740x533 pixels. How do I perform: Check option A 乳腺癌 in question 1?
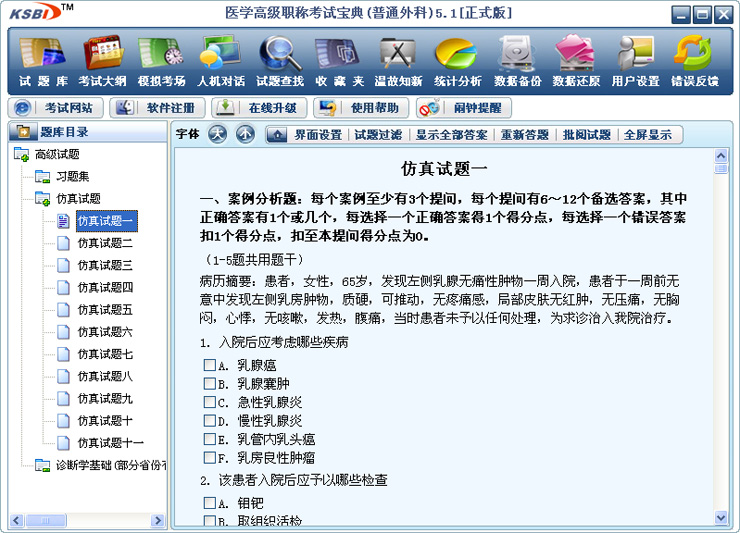click(210, 364)
